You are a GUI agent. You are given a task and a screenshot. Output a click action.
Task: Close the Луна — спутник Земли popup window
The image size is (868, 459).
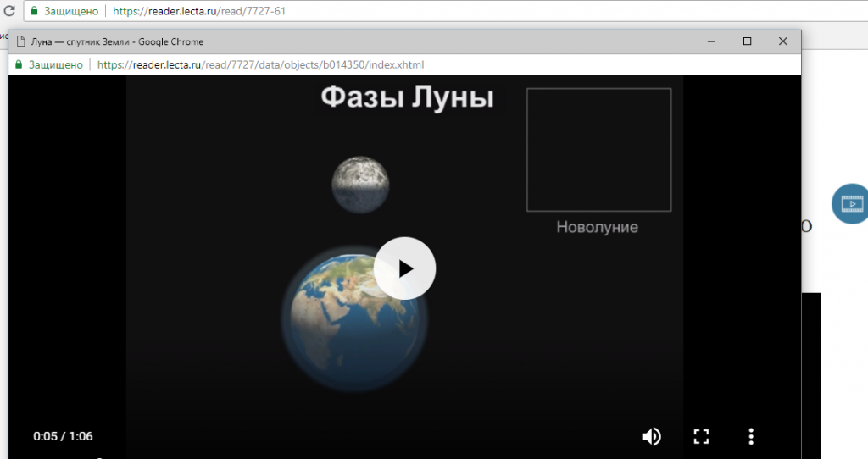click(782, 41)
